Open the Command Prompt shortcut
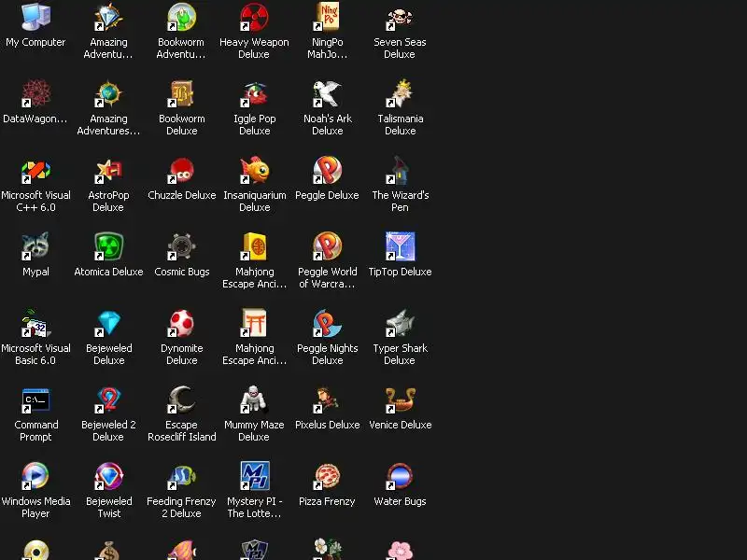 (35, 399)
